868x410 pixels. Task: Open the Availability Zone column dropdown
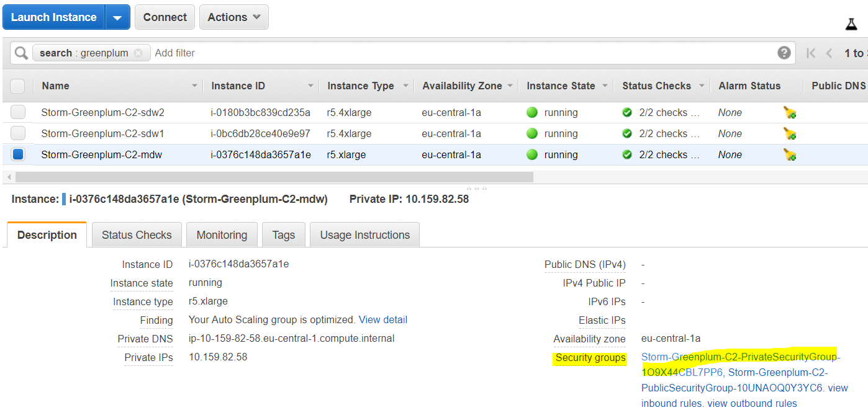[x=510, y=86]
